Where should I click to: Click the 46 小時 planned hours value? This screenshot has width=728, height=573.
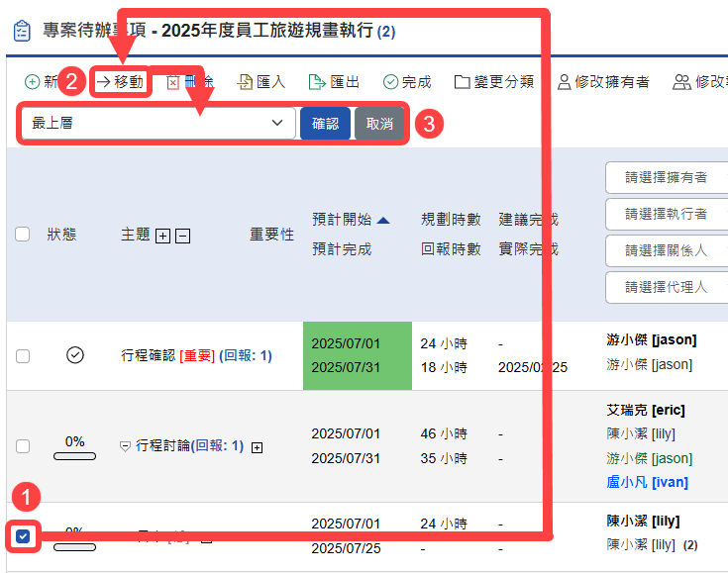(444, 433)
